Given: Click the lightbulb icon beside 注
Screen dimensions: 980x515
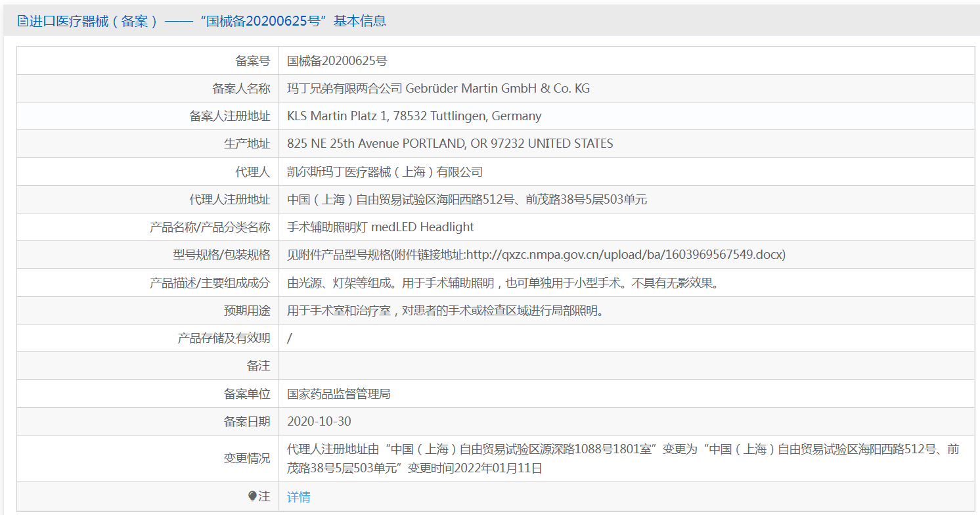Looking at the screenshot, I should click(x=253, y=497).
